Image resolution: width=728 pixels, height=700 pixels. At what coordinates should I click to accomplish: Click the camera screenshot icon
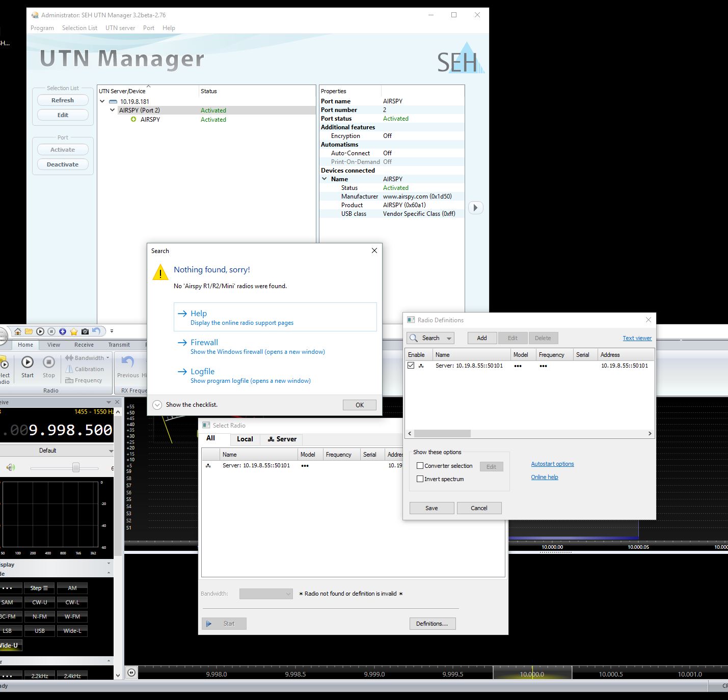85,331
